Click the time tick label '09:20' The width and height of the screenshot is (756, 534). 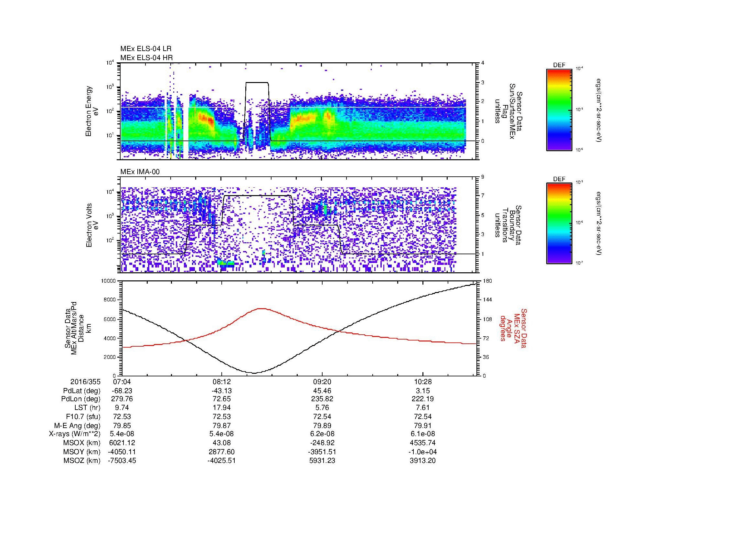click(322, 382)
